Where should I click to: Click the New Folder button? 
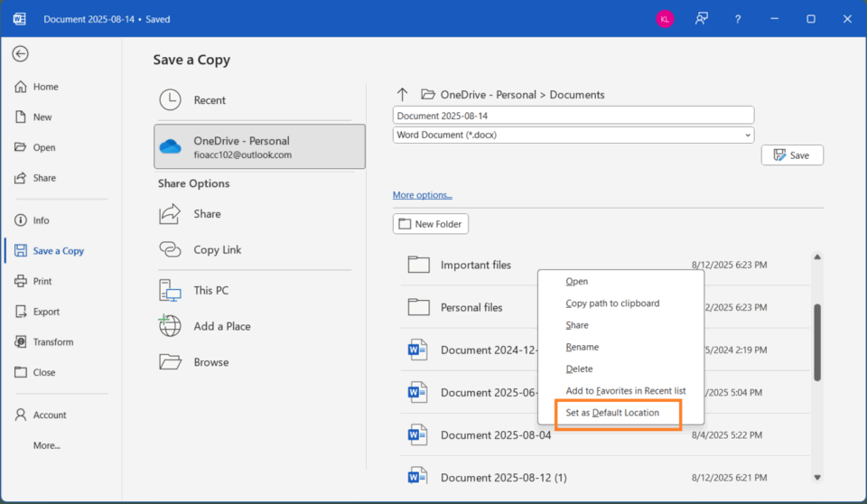coord(431,224)
